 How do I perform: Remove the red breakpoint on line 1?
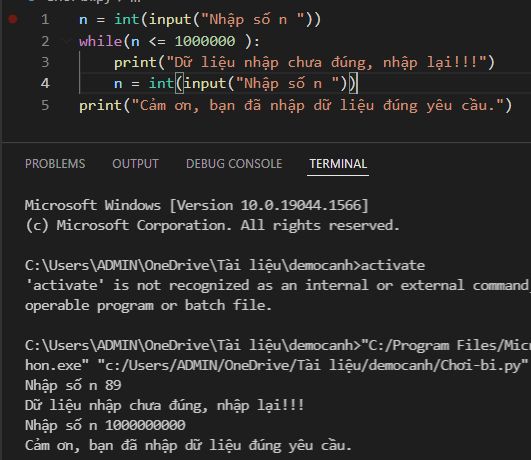point(13,19)
